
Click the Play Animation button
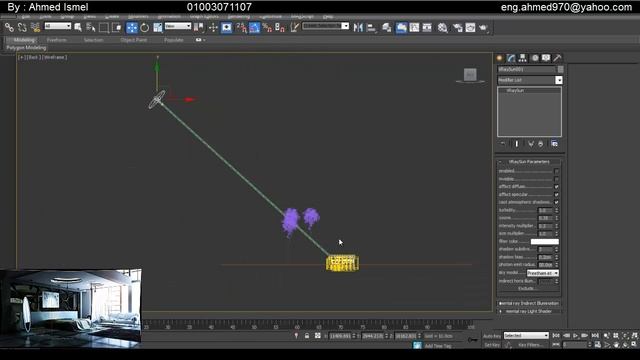pos(575,336)
